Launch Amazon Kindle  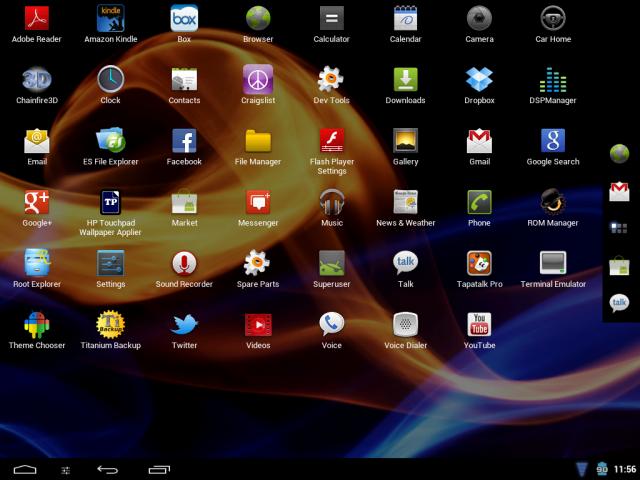click(x=111, y=19)
